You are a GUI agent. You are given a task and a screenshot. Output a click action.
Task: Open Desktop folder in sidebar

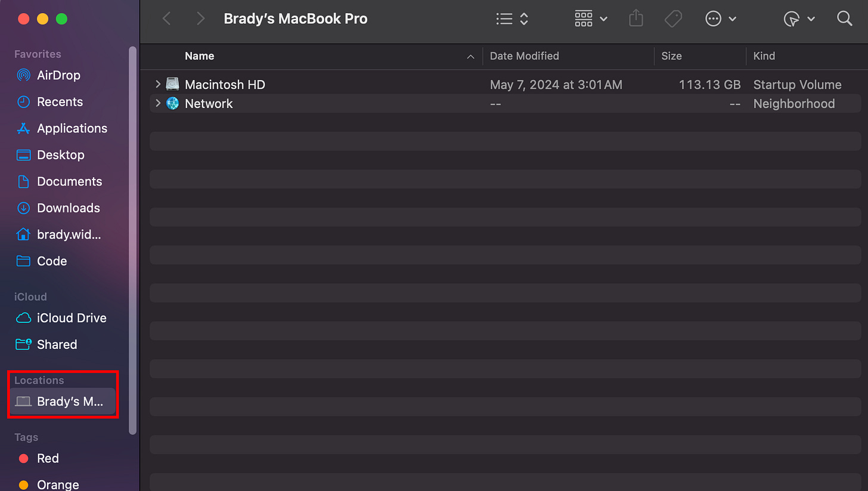point(60,155)
